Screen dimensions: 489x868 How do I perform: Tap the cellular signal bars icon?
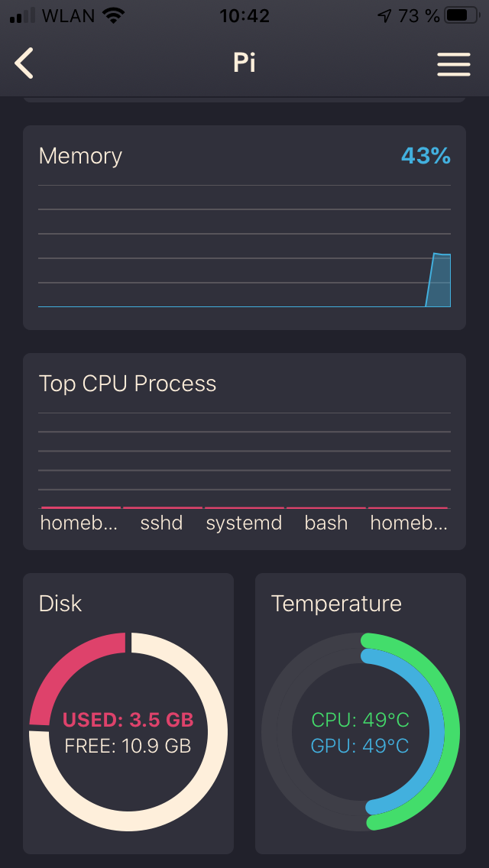click(x=23, y=15)
